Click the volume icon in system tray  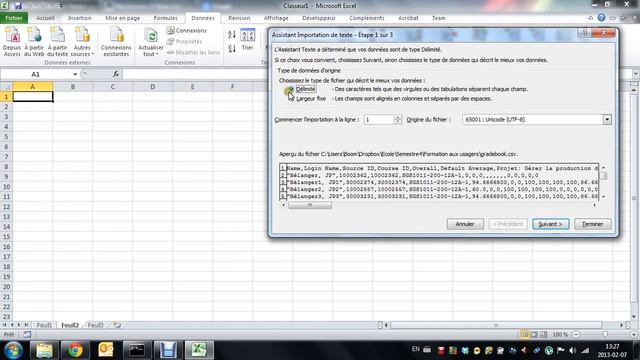573,350
